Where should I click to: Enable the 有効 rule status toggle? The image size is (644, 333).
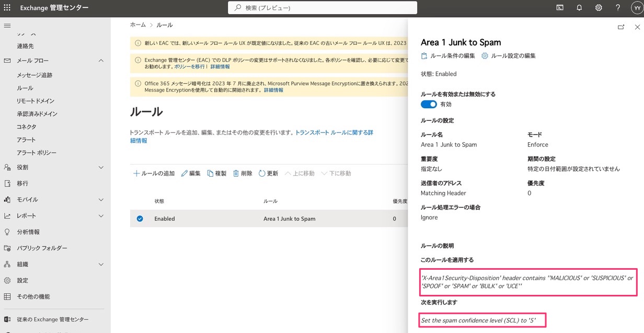coord(429,104)
